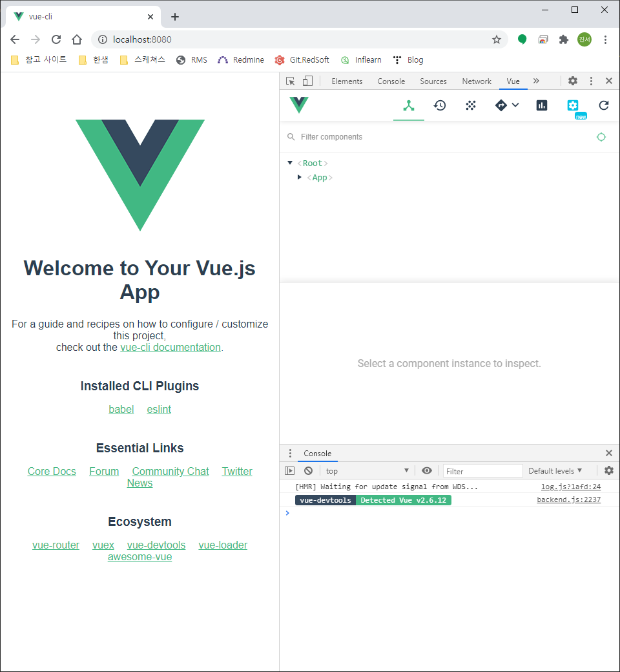Screen dimensions: 620x672
Task: Open the Twitter link
Action: click(x=237, y=471)
